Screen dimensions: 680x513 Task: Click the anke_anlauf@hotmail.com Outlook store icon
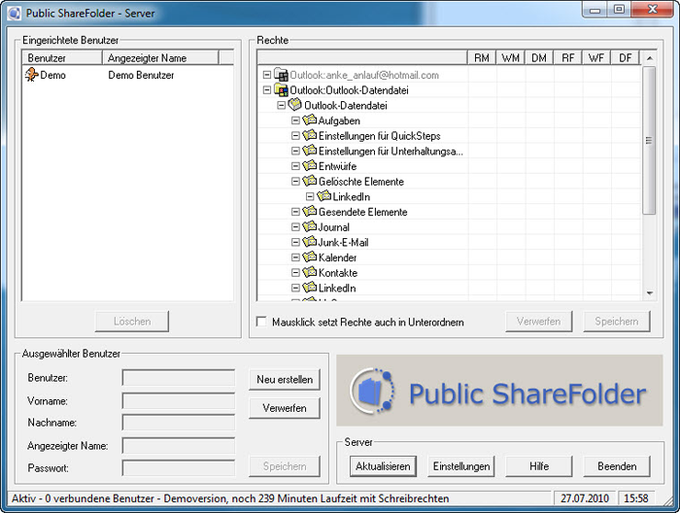click(281, 75)
